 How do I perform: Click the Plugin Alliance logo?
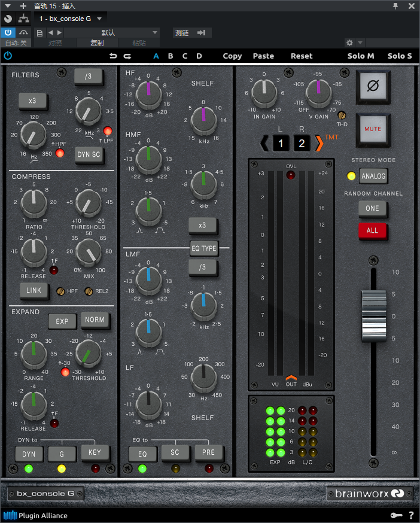coord(36,516)
